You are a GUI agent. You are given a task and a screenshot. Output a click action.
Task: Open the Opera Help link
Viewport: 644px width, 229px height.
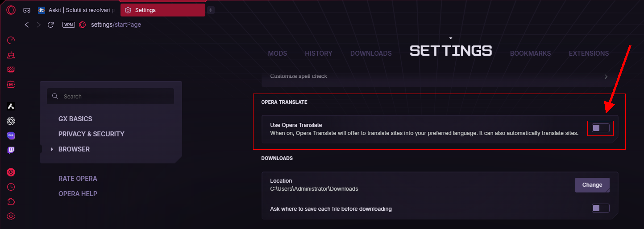pos(78,194)
